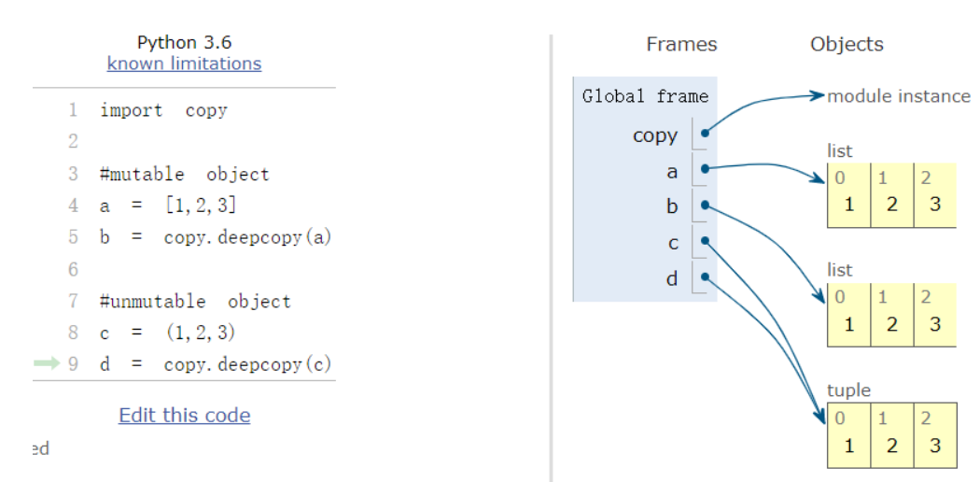Click the "Global frame" header
Viewport: 980px width, 482px height.
click(645, 96)
